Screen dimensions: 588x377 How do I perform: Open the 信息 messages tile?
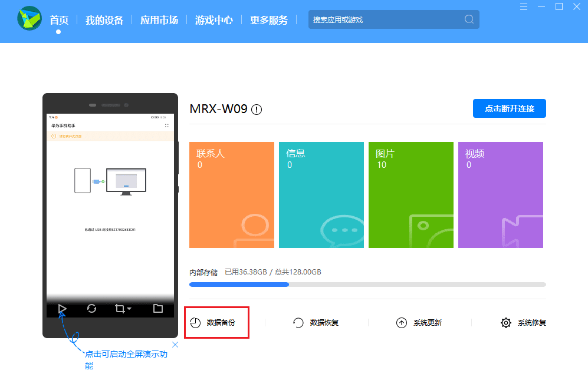click(321, 194)
